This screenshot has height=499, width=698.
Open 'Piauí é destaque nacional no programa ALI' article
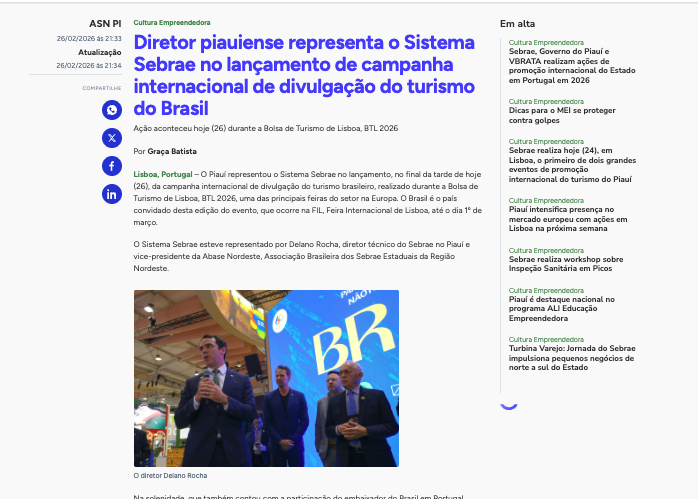coord(562,309)
